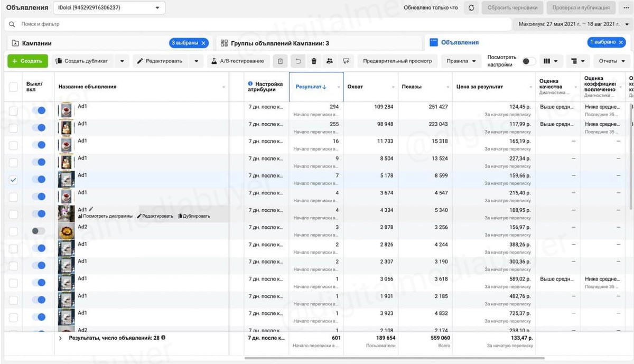
Task: Open the Цена за результат column dropdown arrow
Action: 531,87
